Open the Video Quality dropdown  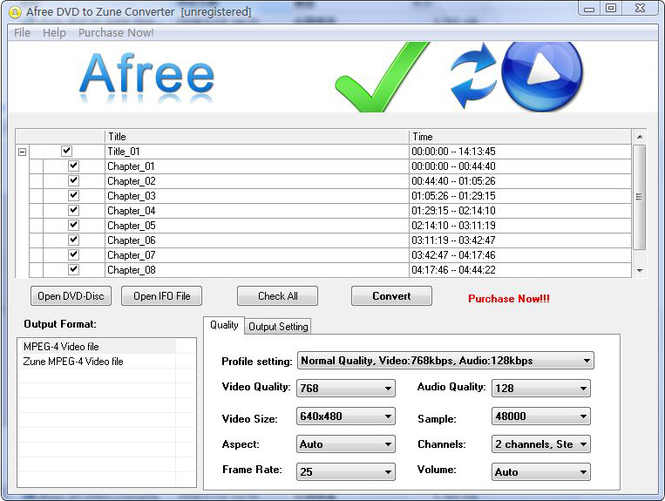(346, 388)
